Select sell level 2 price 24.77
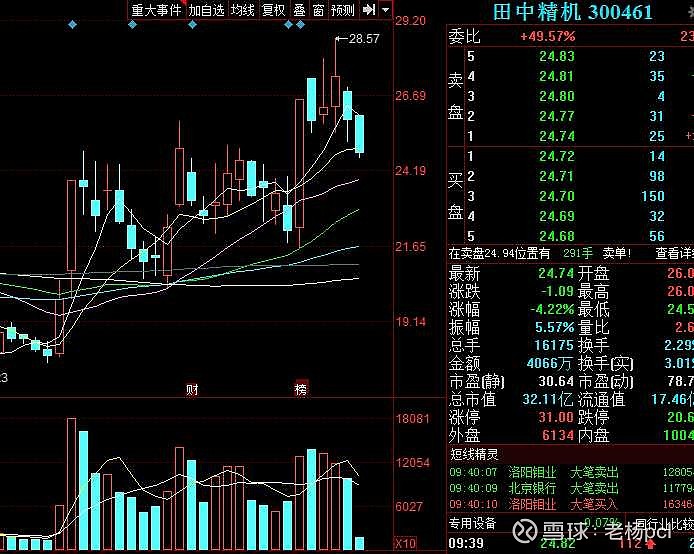The height and width of the screenshot is (554, 694). click(x=557, y=116)
